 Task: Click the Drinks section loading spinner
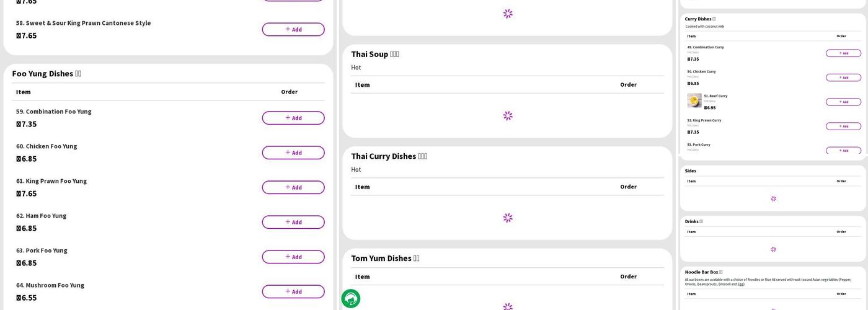click(773, 249)
